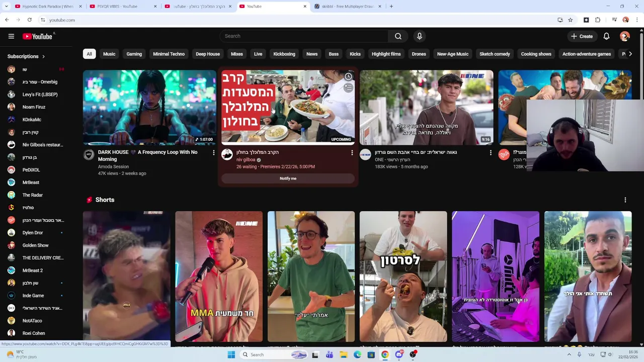The image size is (644, 362).
Task: Open options for ONE channel video
Action: pos(491,152)
